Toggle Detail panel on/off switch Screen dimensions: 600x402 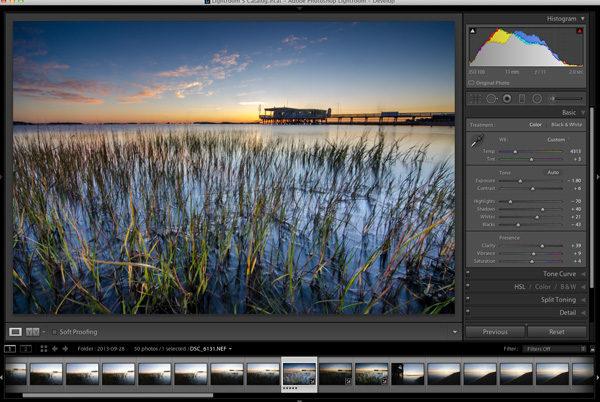point(468,312)
